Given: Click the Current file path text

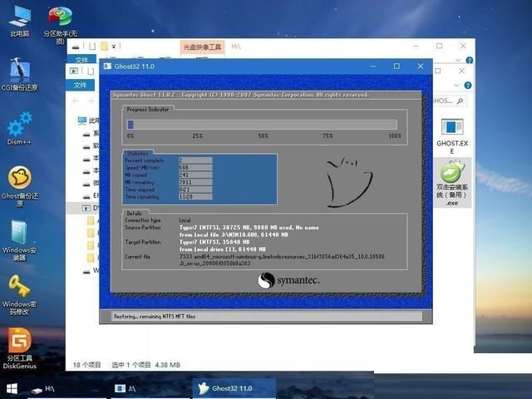Looking at the screenshot, I should [282, 260].
